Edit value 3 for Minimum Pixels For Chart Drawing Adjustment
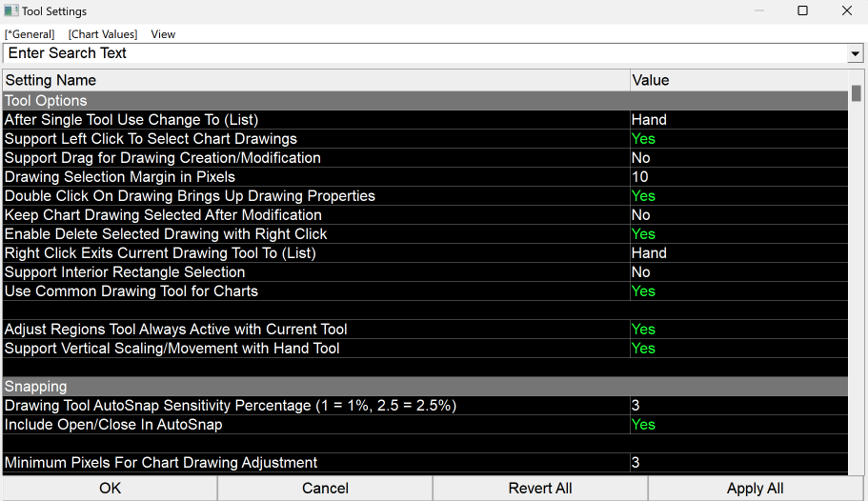 click(636, 463)
